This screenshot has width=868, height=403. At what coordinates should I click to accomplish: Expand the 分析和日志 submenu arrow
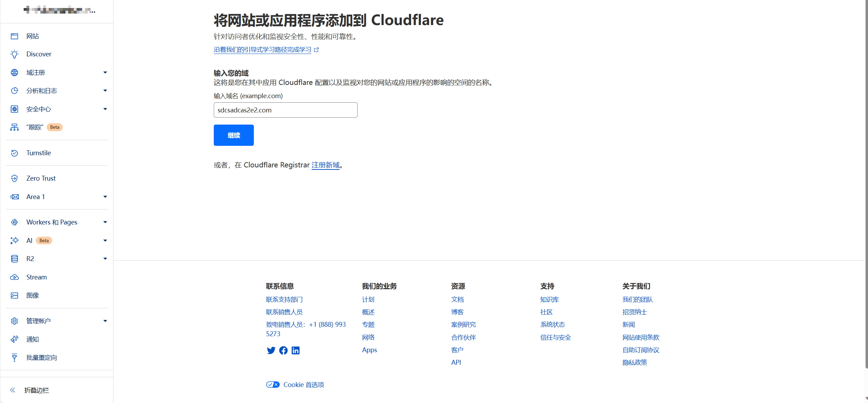105,91
